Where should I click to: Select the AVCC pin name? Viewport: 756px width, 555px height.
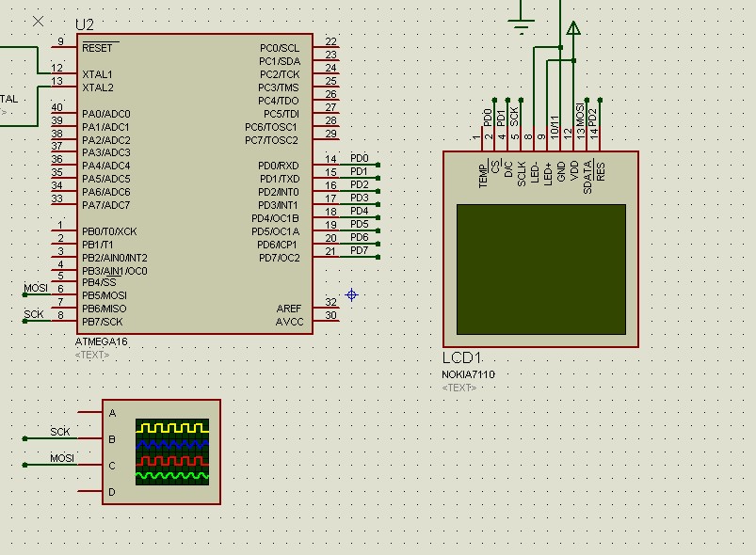[x=290, y=322]
